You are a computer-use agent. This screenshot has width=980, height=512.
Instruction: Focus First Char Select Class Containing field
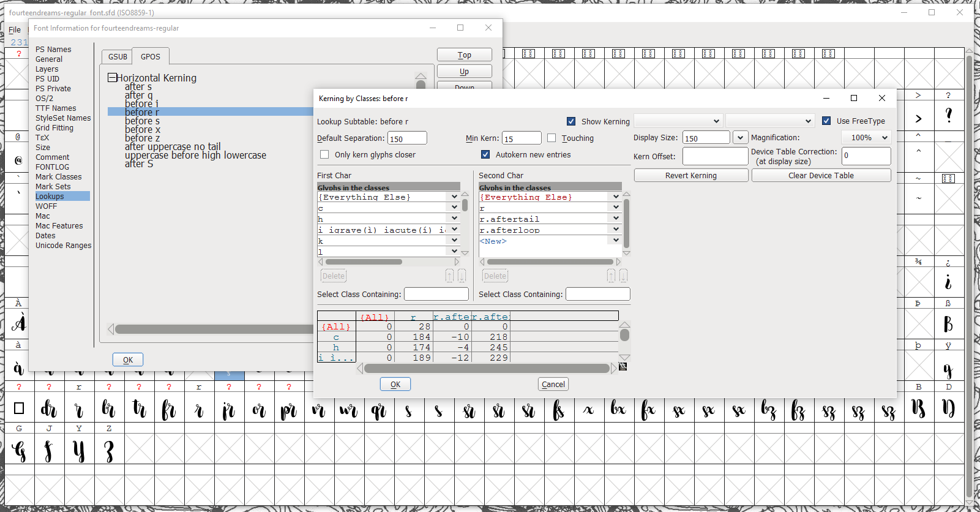[436, 294]
